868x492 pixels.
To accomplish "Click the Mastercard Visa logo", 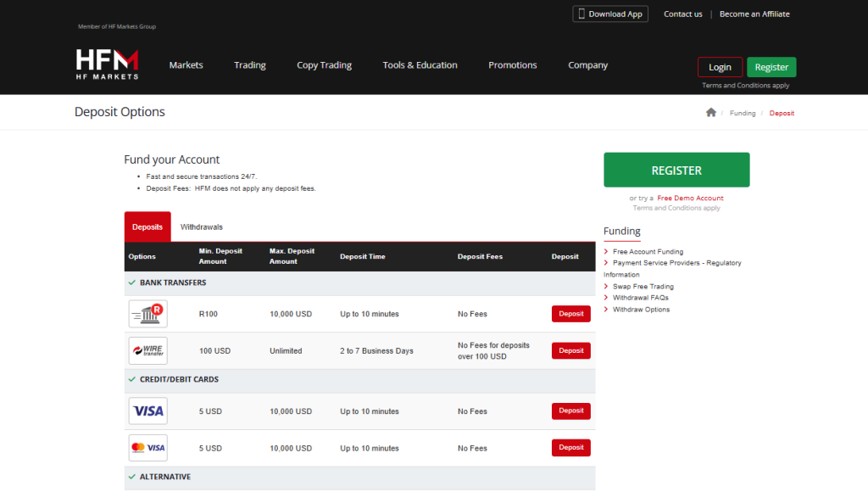I will point(147,448).
